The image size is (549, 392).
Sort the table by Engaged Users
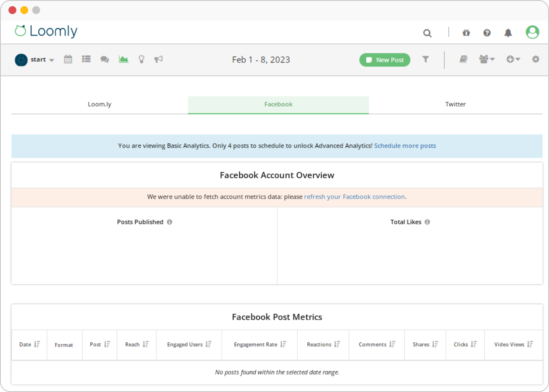coord(209,345)
